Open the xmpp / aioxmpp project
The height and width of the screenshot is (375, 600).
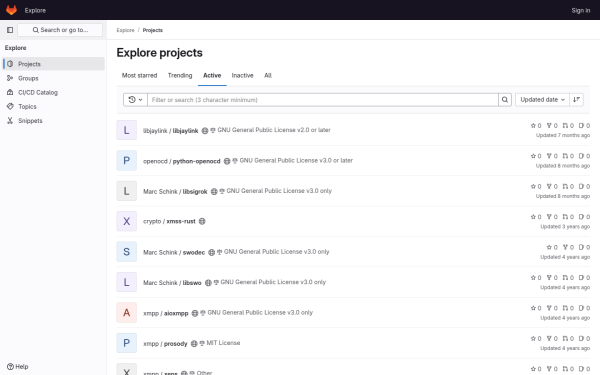click(166, 313)
